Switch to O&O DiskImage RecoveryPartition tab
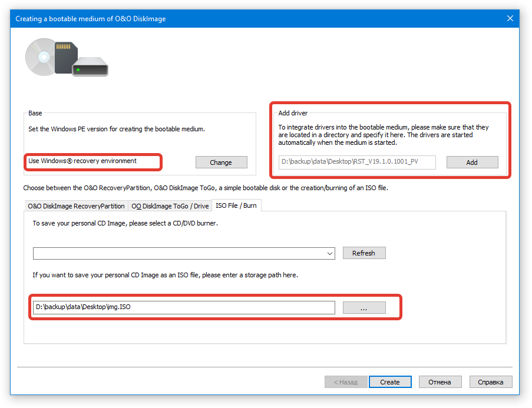 click(x=77, y=206)
